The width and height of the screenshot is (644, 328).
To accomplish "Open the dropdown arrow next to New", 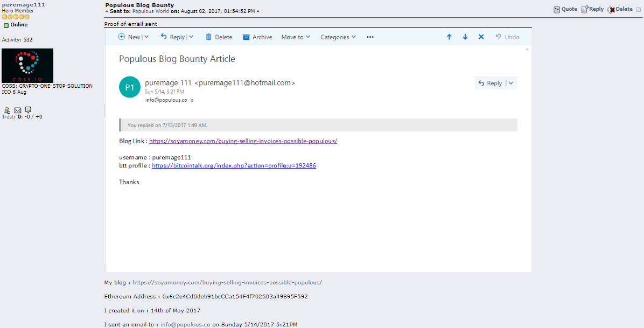I will pyautogui.click(x=146, y=37).
